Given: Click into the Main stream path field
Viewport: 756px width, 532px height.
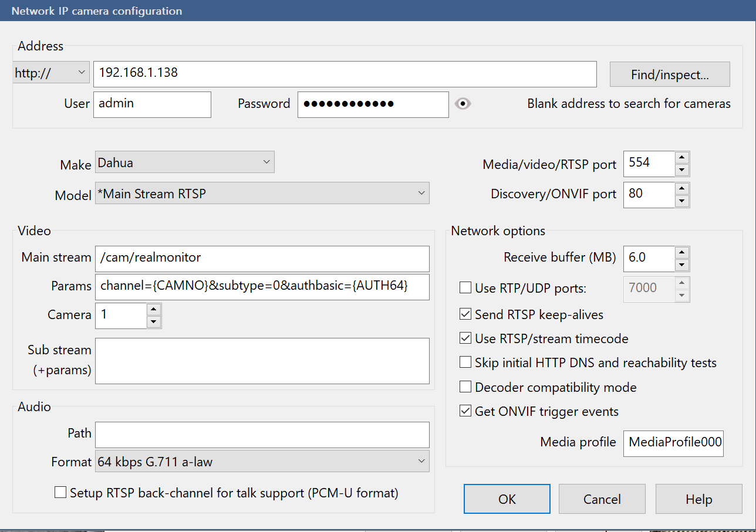Looking at the screenshot, I should 262,257.
